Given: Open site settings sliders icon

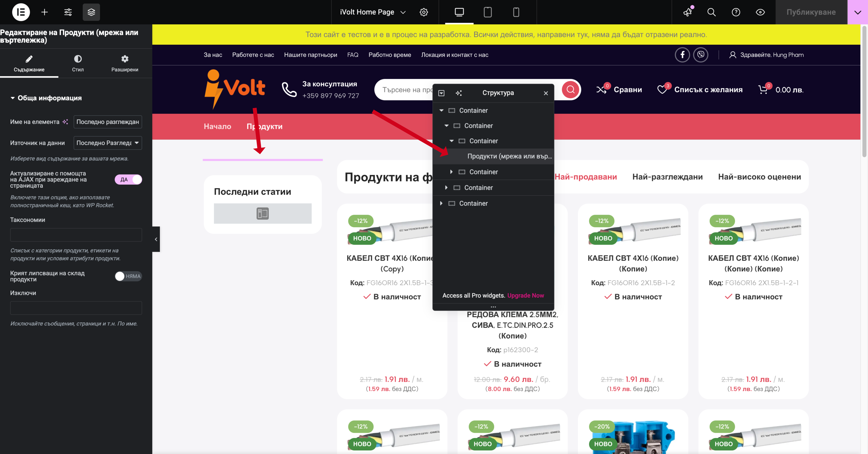Looking at the screenshot, I should click(68, 12).
